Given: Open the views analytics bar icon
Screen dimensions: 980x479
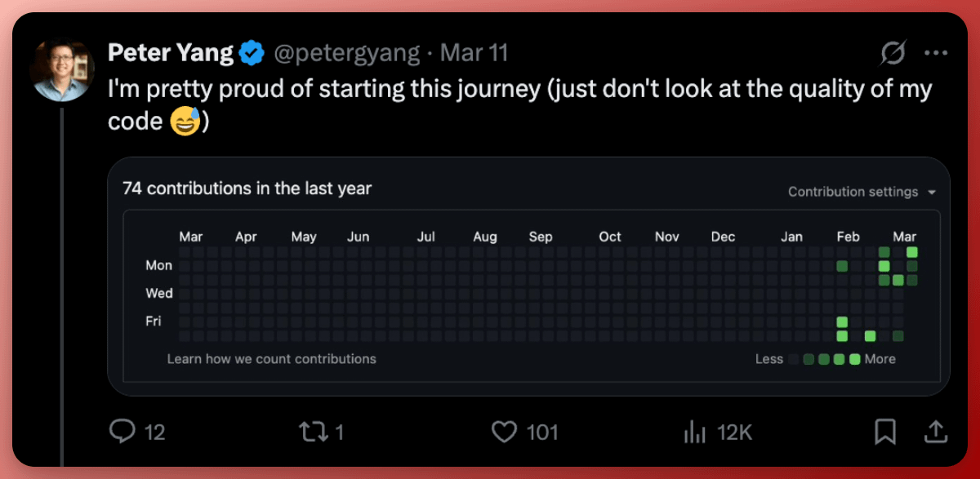Looking at the screenshot, I should pyautogui.click(x=693, y=431).
